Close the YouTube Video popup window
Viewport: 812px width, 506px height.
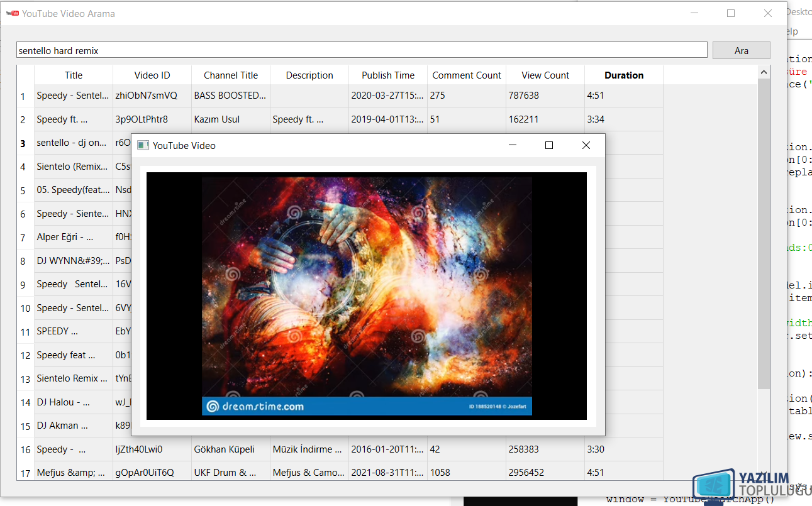tap(586, 145)
